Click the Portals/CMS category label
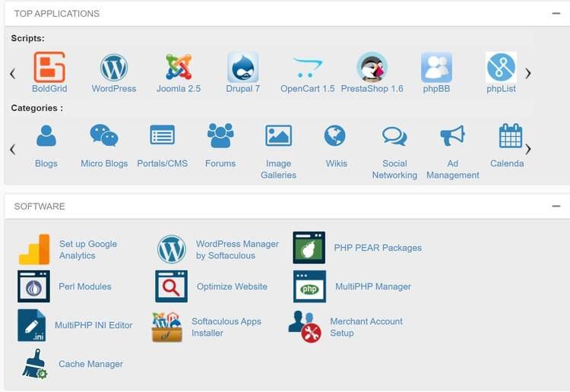Image resolution: width=570 pixels, height=392 pixels. click(162, 163)
